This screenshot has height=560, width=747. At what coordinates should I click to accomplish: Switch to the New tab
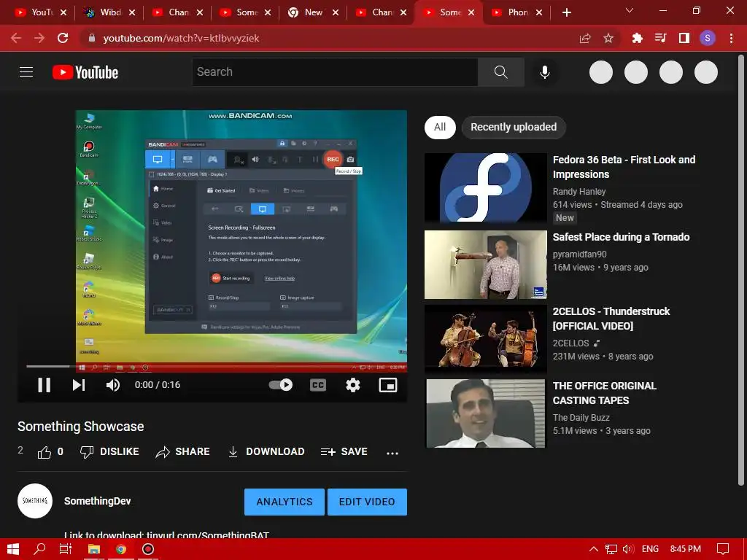[x=313, y=13]
